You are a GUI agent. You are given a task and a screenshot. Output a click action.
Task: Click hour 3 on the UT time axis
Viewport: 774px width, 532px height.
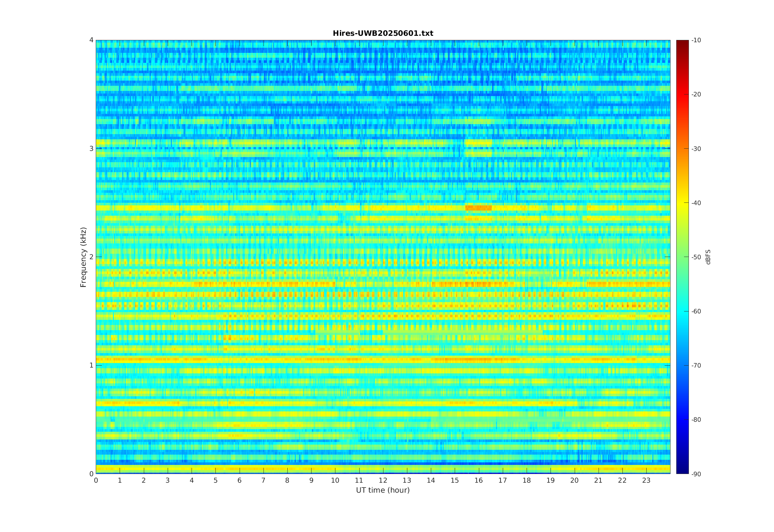point(168,481)
